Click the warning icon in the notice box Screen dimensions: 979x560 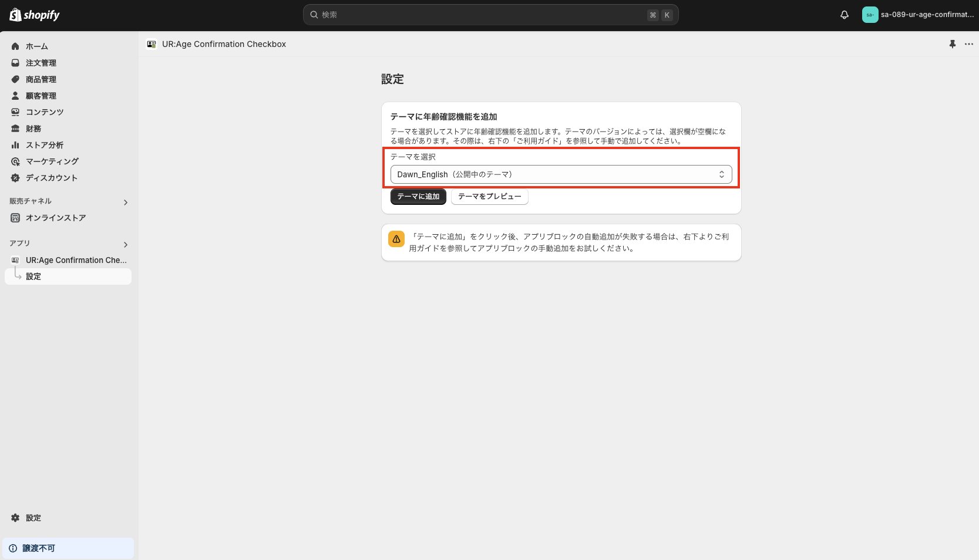pos(396,239)
